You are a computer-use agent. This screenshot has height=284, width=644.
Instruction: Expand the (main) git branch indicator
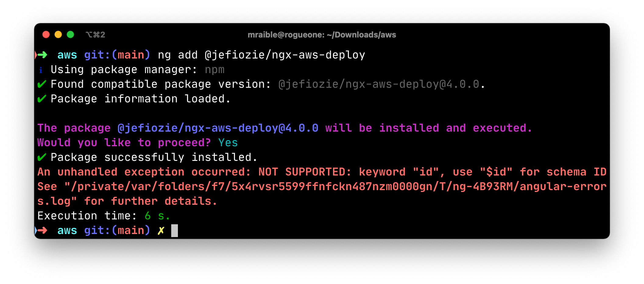pos(130,55)
